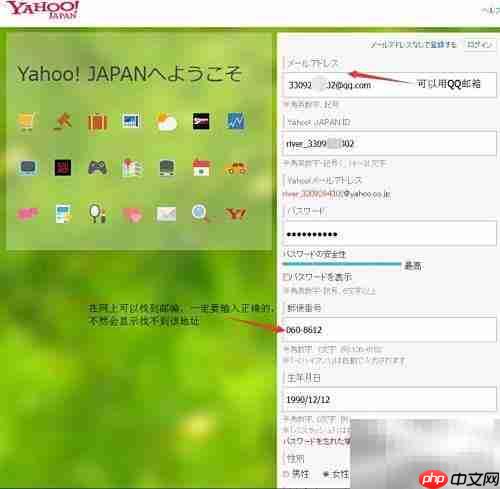This screenshot has height=489, width=500.
Task: Open the yellow taxi car icon
Action: [236, 168]
